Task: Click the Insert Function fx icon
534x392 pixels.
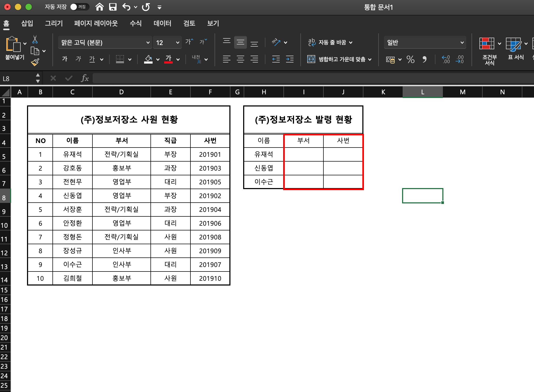Action: point(85,78)
